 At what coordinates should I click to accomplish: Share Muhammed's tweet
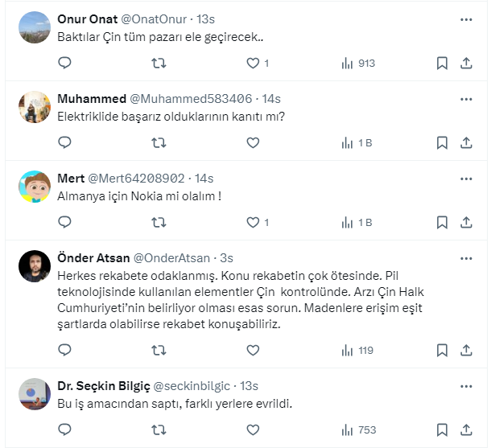466,142
